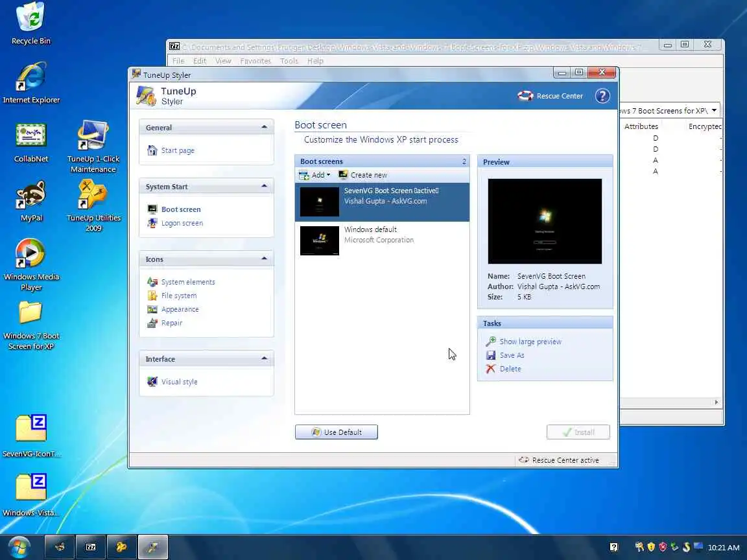Click Create new boot screen
The image size is (747, 560).
point(362,175)
